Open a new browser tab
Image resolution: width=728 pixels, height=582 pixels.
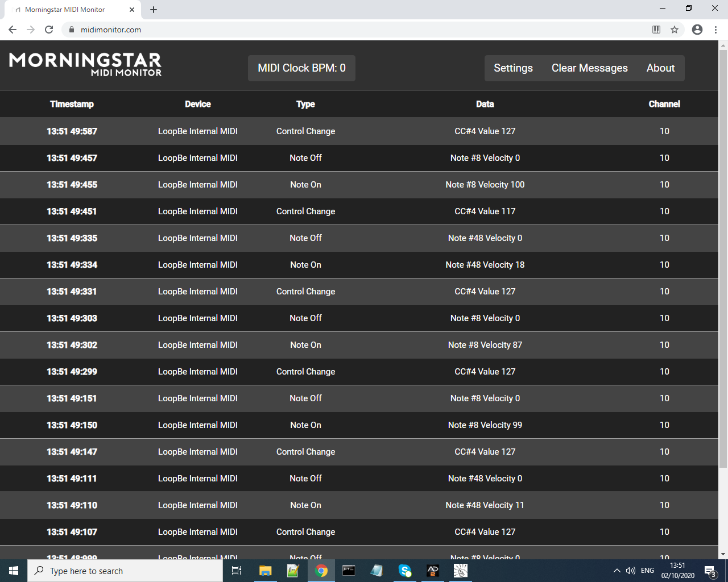coord(154,10)
